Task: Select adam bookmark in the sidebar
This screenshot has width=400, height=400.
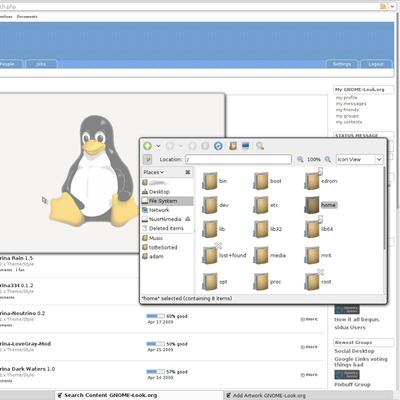Action: click(x=153, y=256)
